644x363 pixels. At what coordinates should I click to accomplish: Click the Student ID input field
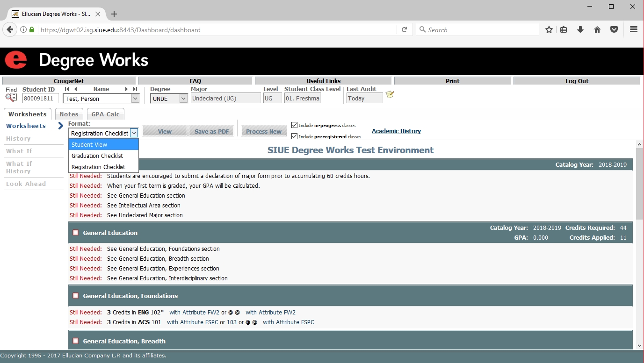pyautogui.click(x=41, y=99)
